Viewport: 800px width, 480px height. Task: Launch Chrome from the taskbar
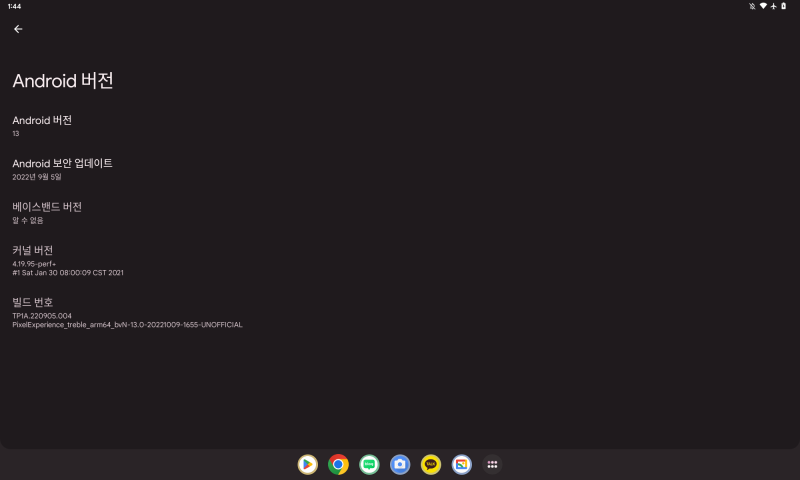tap(338, 464)
